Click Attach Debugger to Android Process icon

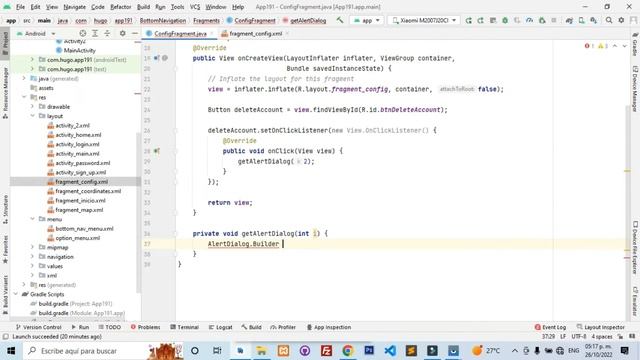coord(542,20)
